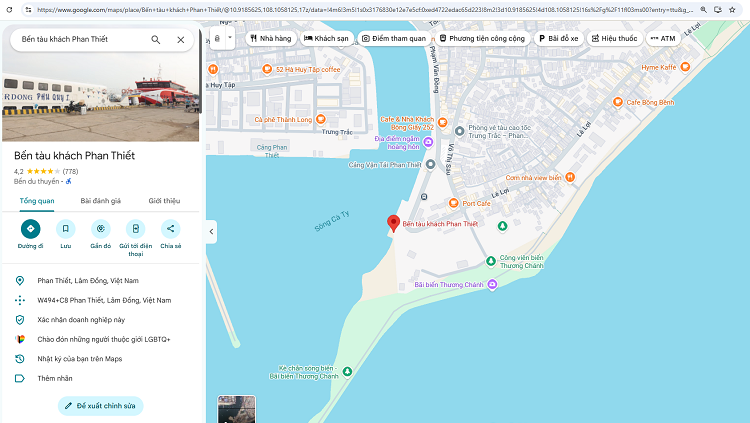Click the Đường đi directions icon
750x423 pixels.
point(31,229)
